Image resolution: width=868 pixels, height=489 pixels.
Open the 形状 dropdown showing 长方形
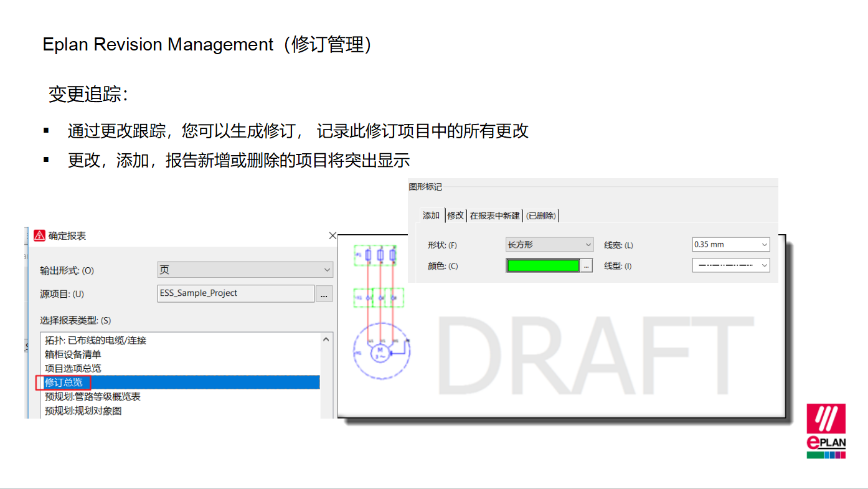[x=549, y=245]
